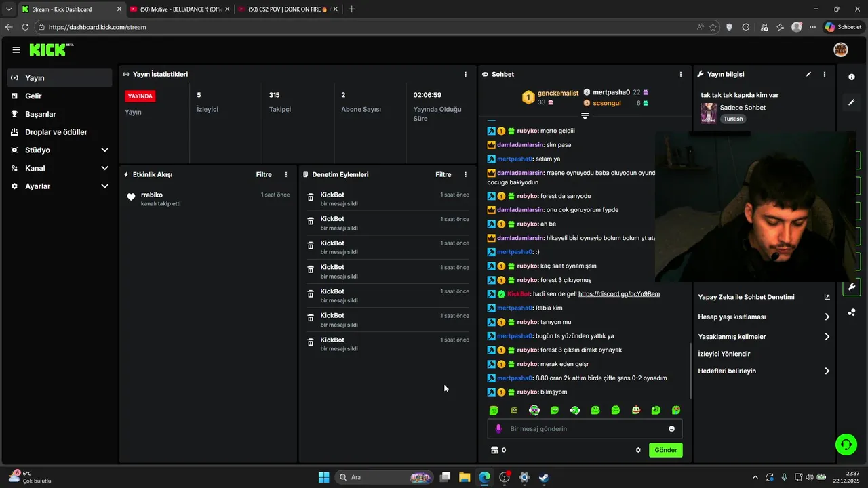
Task: Open the external link icon for Yapay Zeka ile Sohbet Denetimi
Action: click(827, 297)
